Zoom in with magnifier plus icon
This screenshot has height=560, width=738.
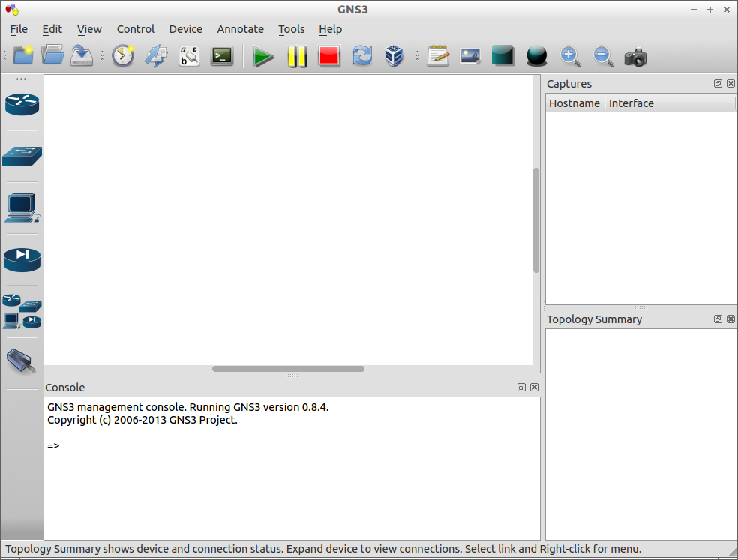click(570, 56)
